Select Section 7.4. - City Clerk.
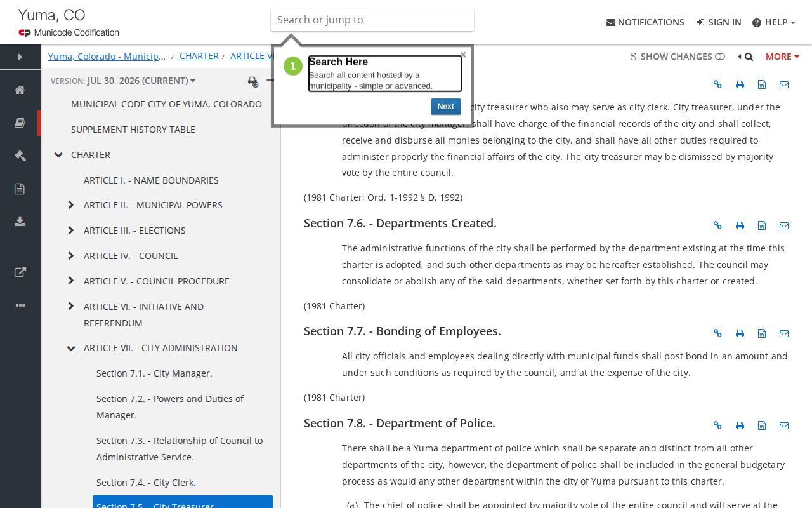Image resolution: width=812 pixels, height=508 pixels. [x=146, y=483]
